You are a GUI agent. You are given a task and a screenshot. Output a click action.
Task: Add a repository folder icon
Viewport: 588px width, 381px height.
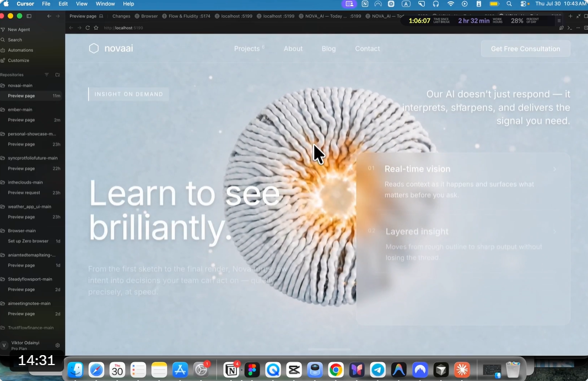[57, 74]
